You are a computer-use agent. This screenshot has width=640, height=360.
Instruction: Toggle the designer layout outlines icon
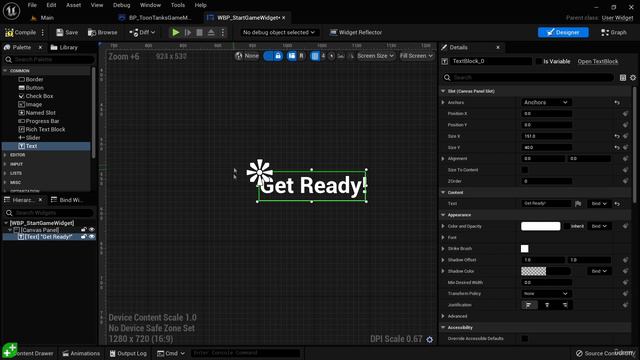[291, 56]
